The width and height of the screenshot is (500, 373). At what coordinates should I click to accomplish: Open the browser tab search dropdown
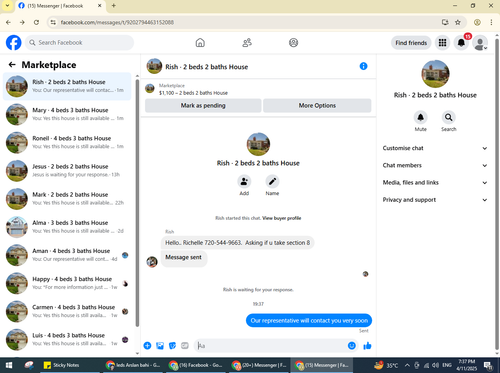point(7,6)
